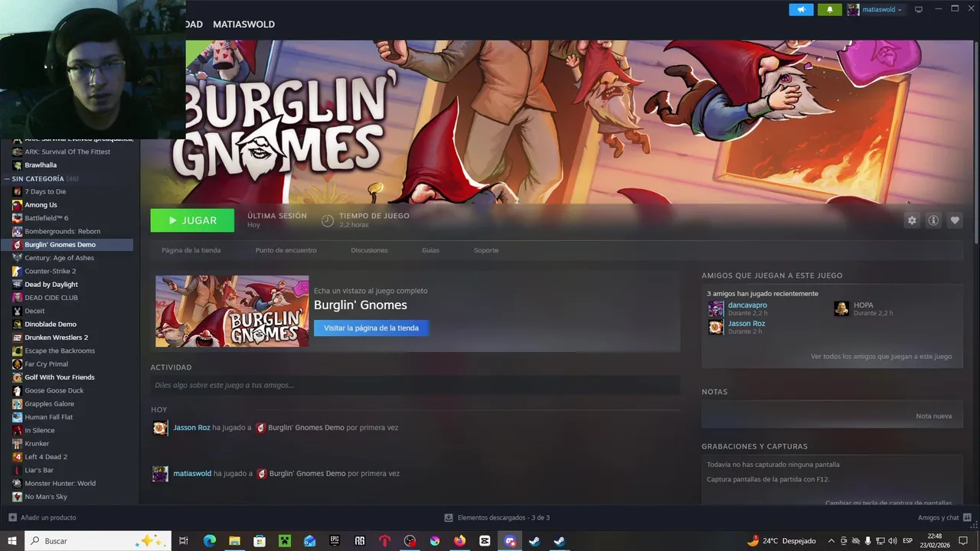Viewport: 980px width, 551px height.
Task: Click the plus icon for Añadir un producto
Action: (x=12, y=518)
